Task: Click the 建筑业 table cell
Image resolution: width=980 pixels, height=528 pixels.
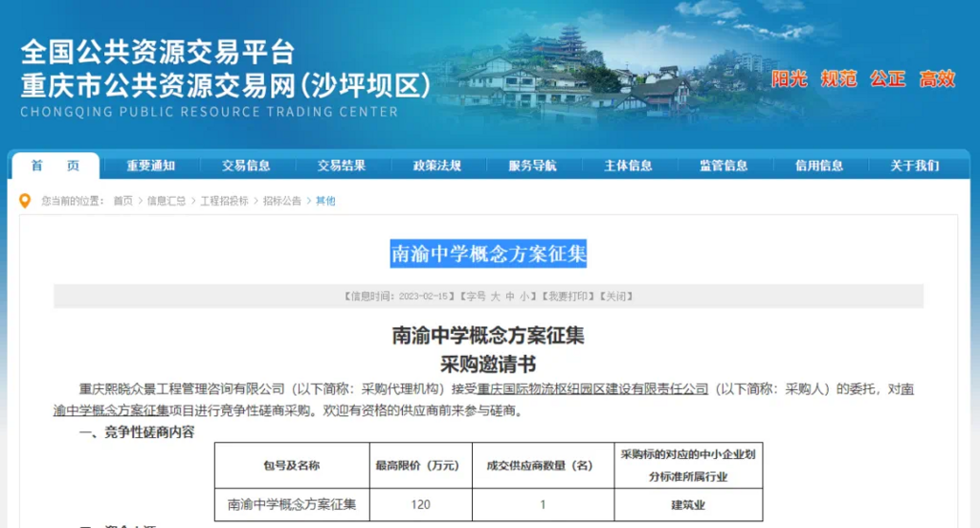Action: (x=688, y=504)
